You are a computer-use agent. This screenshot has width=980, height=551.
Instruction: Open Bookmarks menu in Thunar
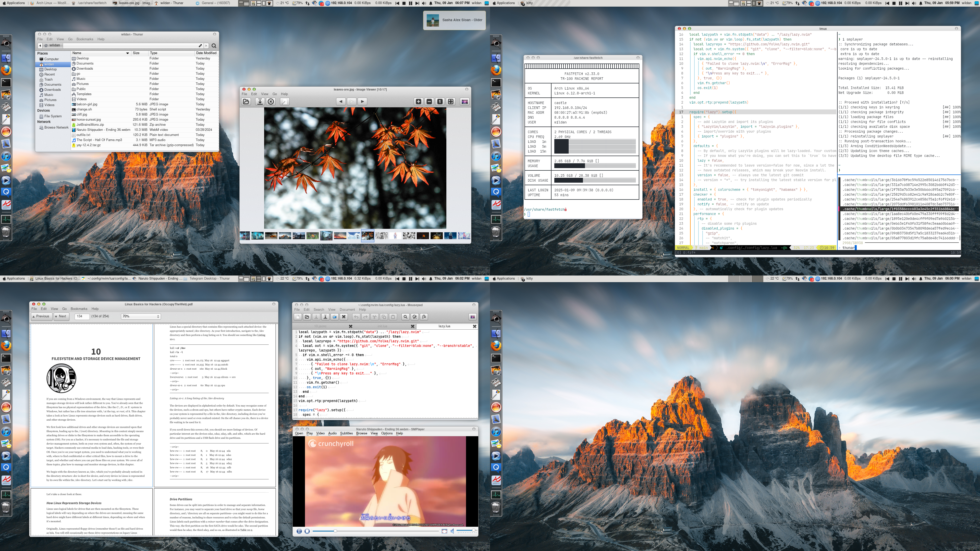(x=85, y=39)
